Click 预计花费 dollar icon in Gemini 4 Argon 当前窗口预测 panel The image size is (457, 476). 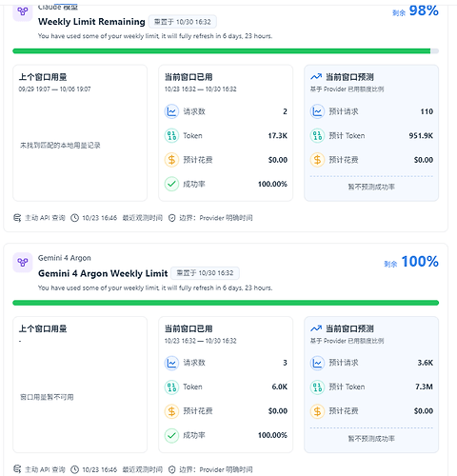317,411
